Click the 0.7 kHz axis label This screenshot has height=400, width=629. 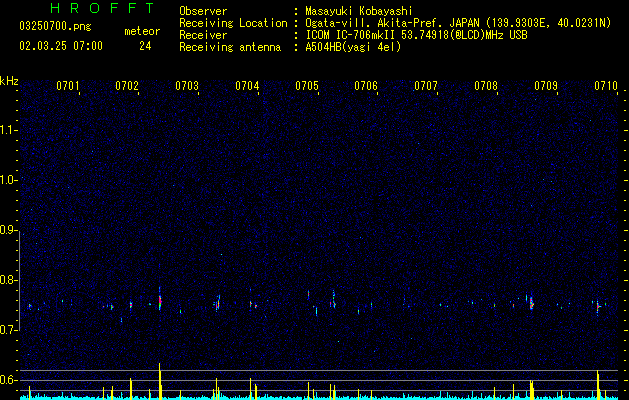pyautogui.click(x=8, y=330)
